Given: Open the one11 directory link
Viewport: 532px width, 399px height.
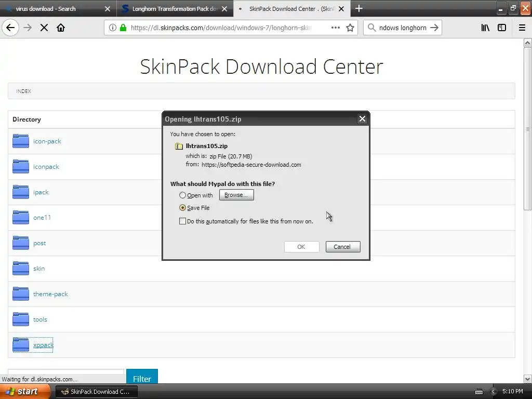Looking at the screenshot, I should [42, 218].
